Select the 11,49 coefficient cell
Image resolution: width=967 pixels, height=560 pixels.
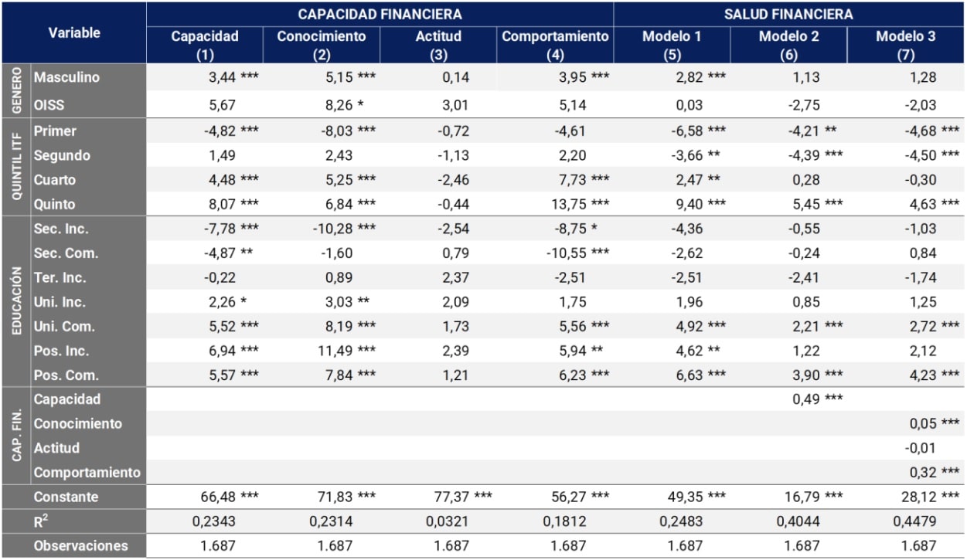coord(334,351)
